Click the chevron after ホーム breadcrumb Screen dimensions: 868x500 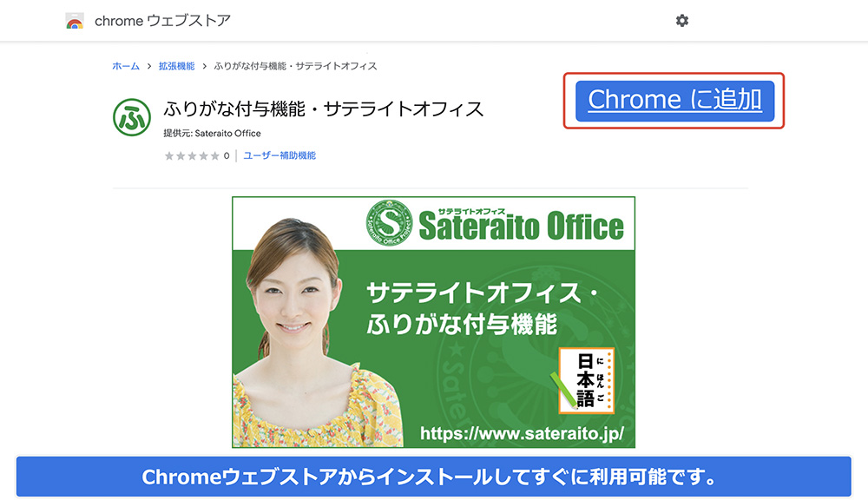click(x=149, y=67)
